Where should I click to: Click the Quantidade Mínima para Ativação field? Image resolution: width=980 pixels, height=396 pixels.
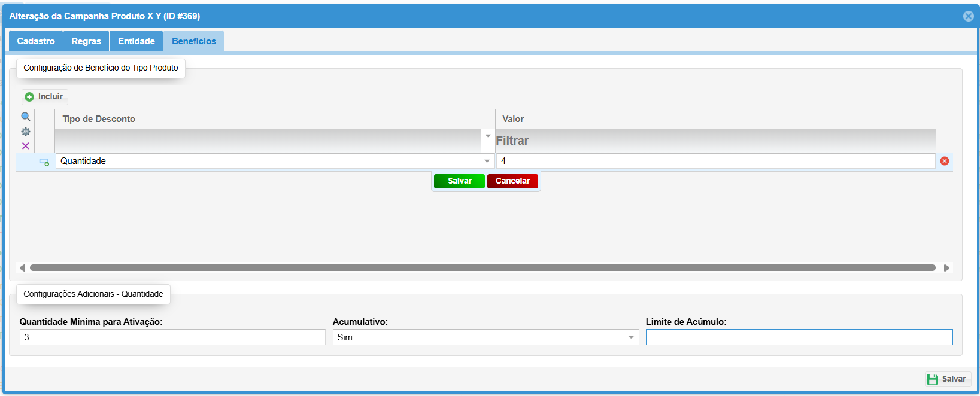pyautogui.click(x=172, y=337)
